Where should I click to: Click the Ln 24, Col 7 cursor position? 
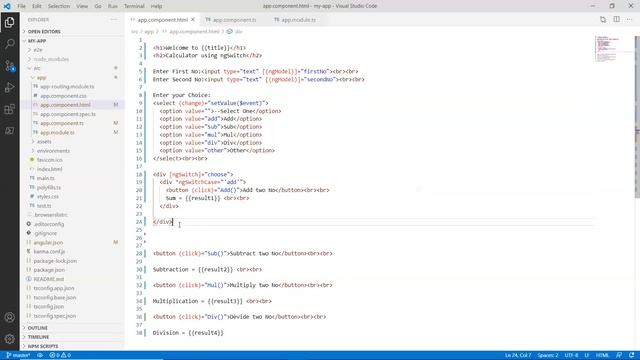point(518,355)
